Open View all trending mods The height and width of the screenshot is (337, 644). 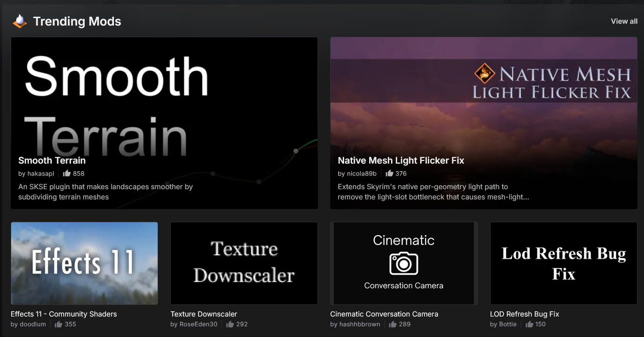point(624,21)
